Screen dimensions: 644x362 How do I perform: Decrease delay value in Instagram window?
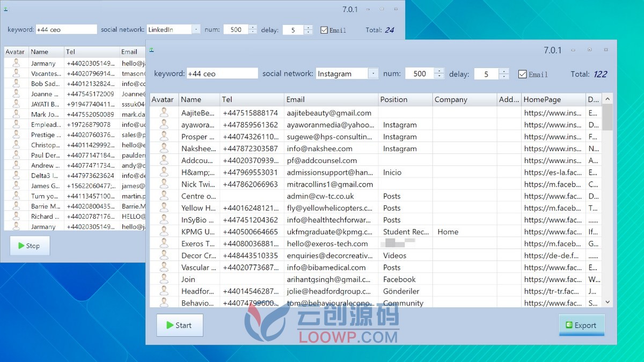pyautogui.click(x=504, y=76)
